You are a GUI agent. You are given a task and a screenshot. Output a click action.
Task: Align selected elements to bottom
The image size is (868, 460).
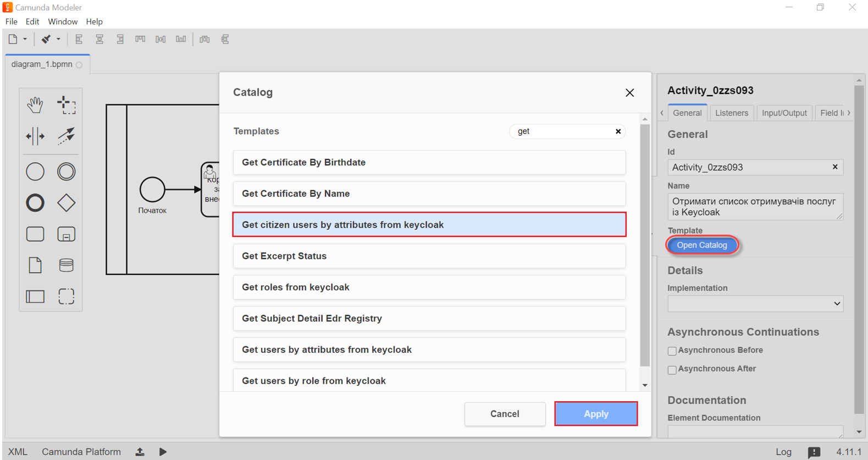[x=181, y=39]
